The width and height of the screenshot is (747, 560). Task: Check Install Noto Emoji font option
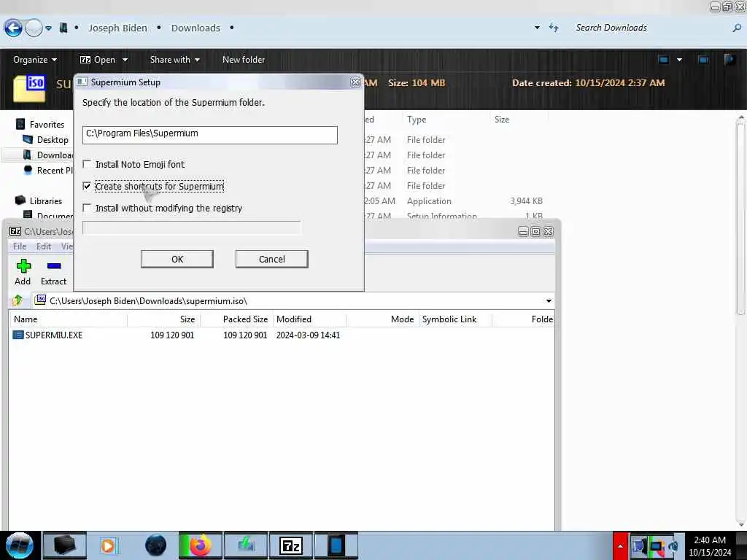tap(87, 164)
